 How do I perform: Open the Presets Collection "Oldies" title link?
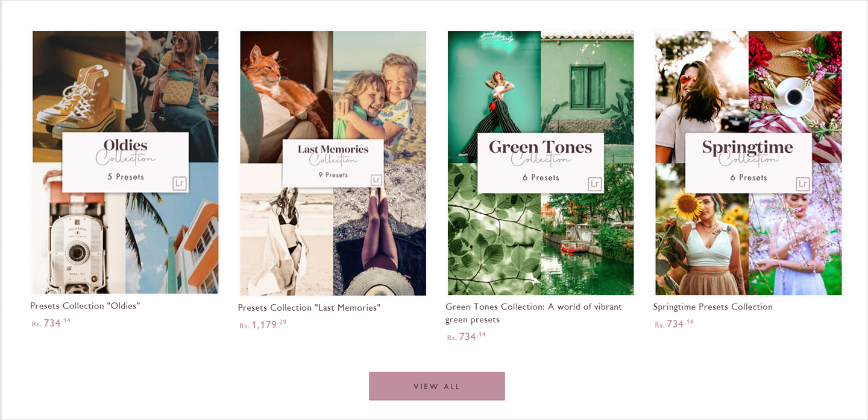(85, 306)
